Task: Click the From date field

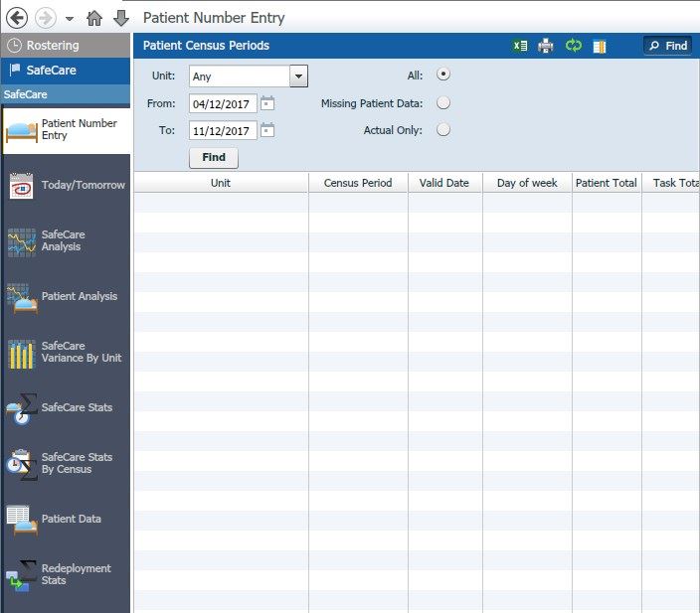Action: [x=223, y=104]
